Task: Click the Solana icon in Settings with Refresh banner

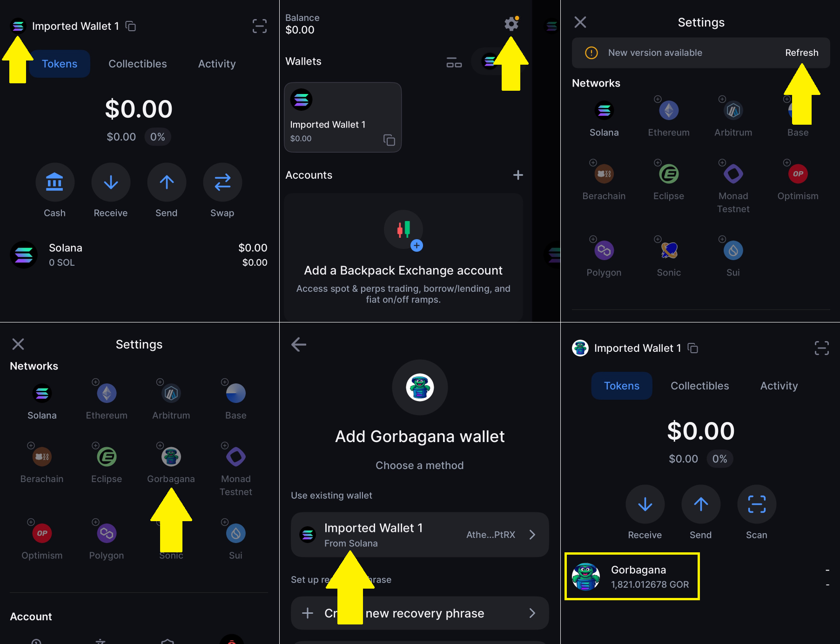Action: 604,111
